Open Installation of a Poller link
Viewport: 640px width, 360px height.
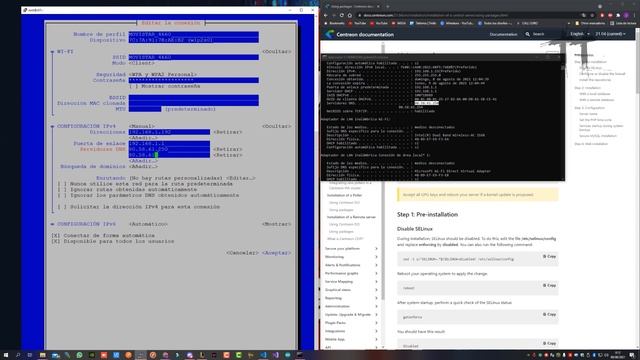(344, 196)
